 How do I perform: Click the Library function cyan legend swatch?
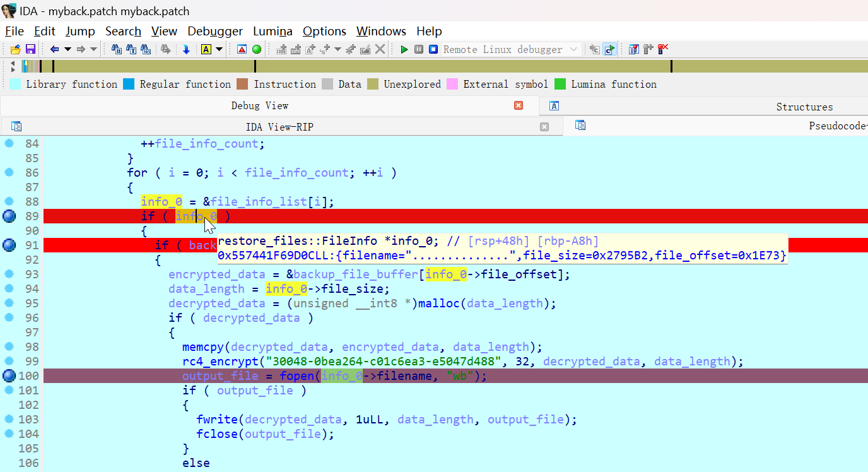click(x=16, y=84)
